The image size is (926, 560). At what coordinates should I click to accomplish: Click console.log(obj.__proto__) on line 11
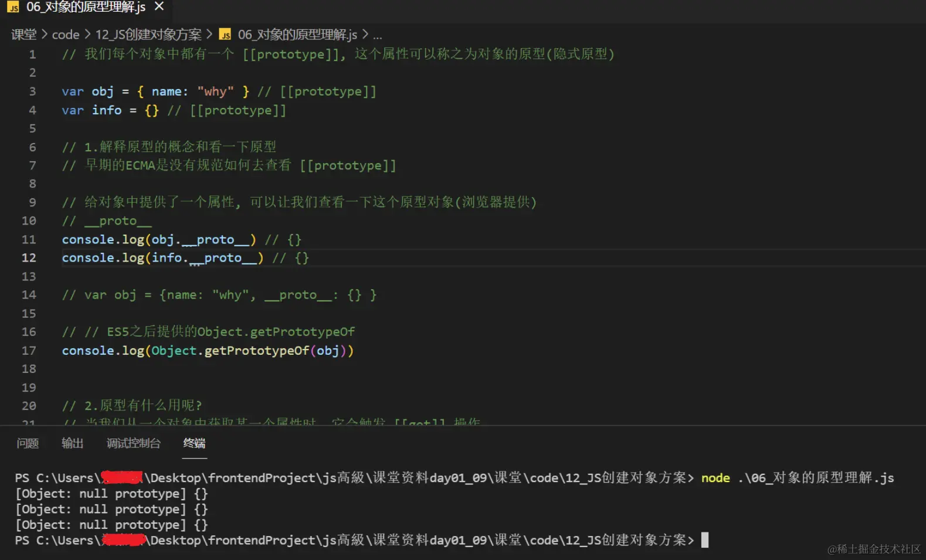159,240
